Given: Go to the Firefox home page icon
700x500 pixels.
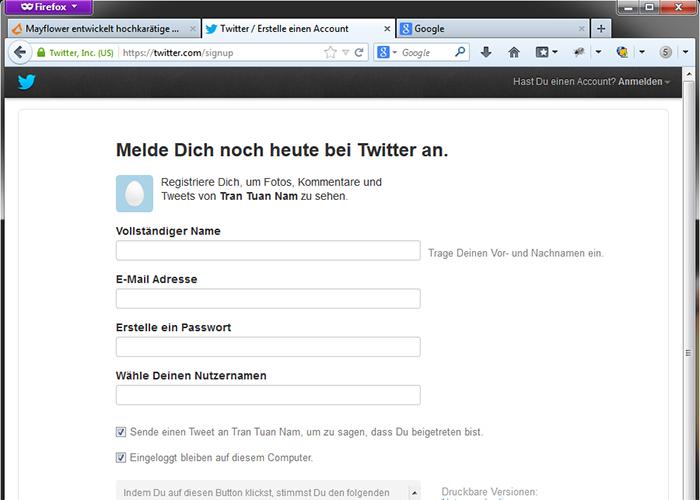Looking at the screenshot, I should point(514,52).
